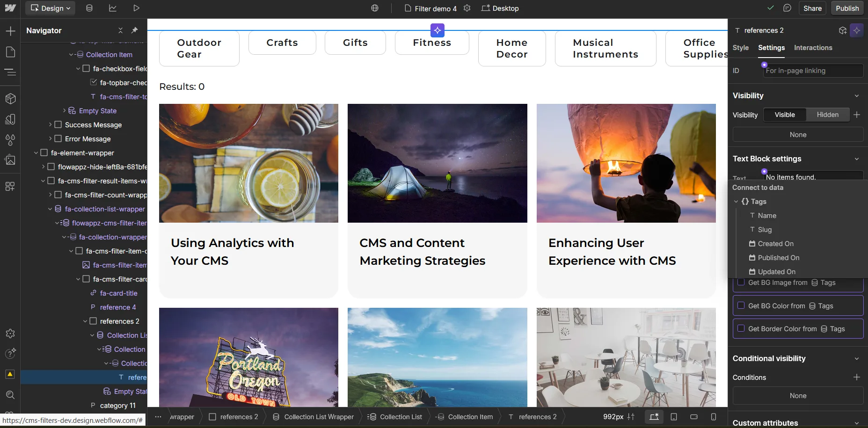Open the comments bubble icon
Viewport: 868px width, 428px height.
787,8
